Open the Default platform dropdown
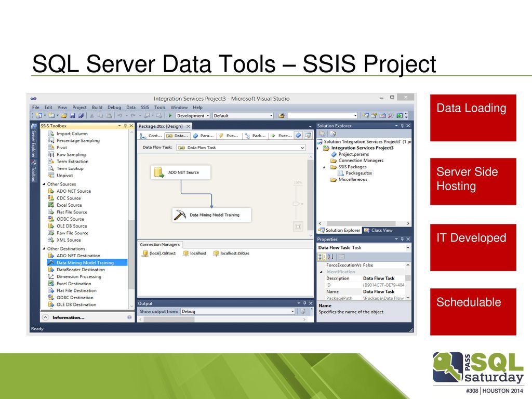The height and width of the screenshot is (399, 532). (x=243, y=116)
